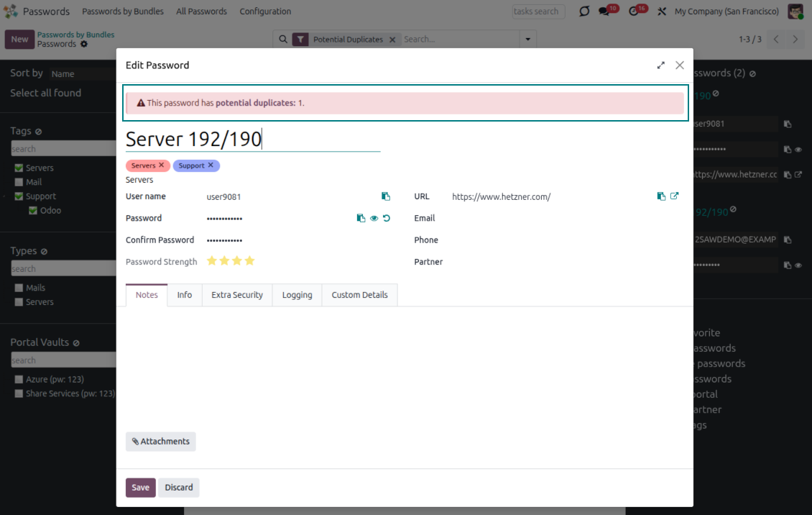Remove the Support tag
812x515 pixels.
211,165
